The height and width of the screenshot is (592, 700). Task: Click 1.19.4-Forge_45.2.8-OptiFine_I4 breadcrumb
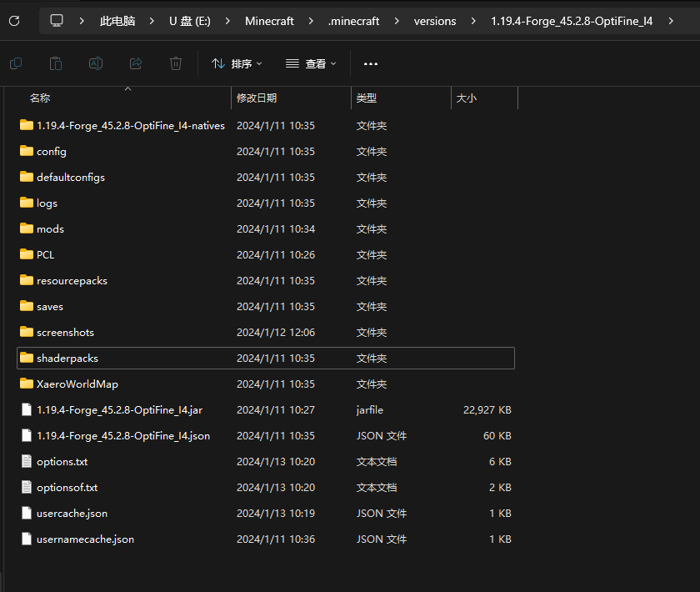tap(572, 21)
